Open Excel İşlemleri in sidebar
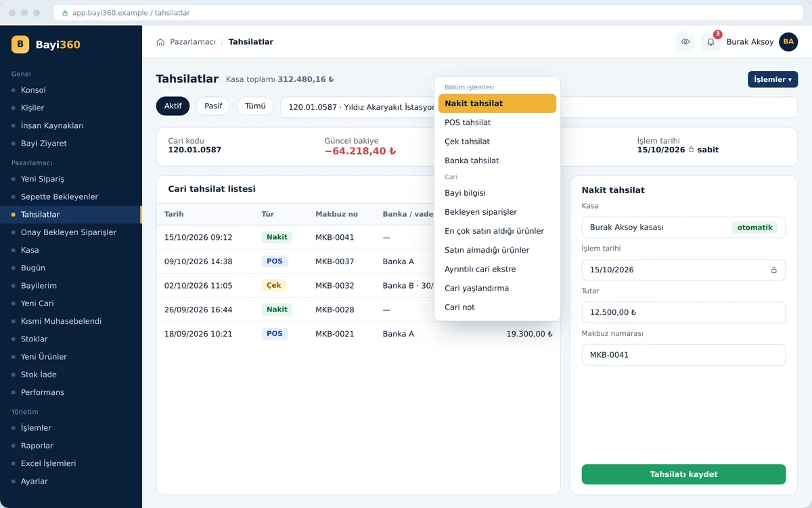This screenshot has width=812, height=508. click(71, 463)
